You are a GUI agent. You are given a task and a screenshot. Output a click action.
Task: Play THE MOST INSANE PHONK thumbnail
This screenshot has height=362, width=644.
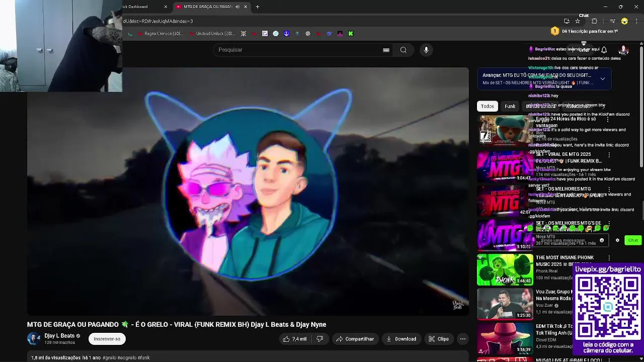[x=505, y=269]
